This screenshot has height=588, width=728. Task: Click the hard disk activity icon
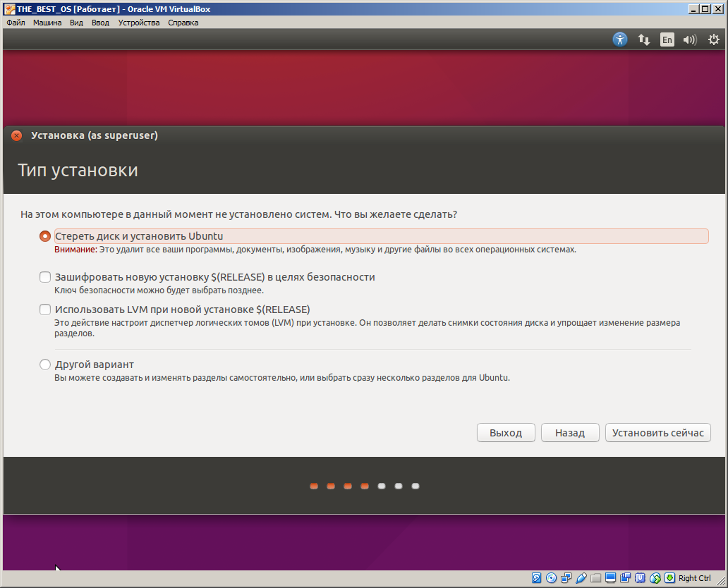pos(536,578)
